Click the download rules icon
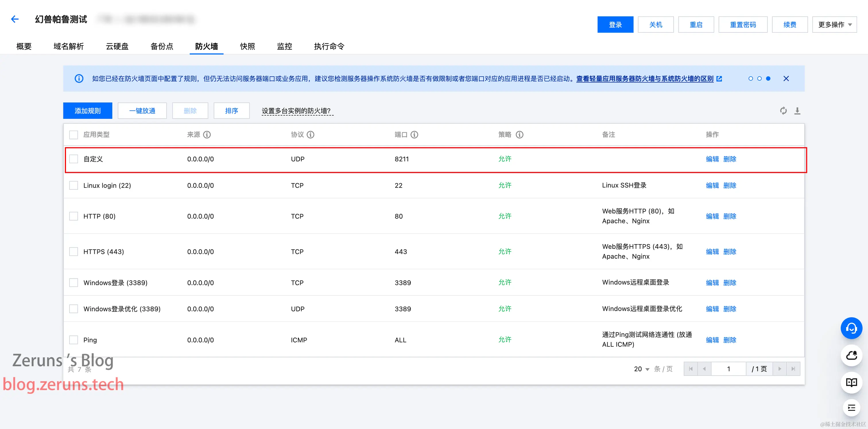The height and width of the screenshot is (429, 868). click(797, 111)
